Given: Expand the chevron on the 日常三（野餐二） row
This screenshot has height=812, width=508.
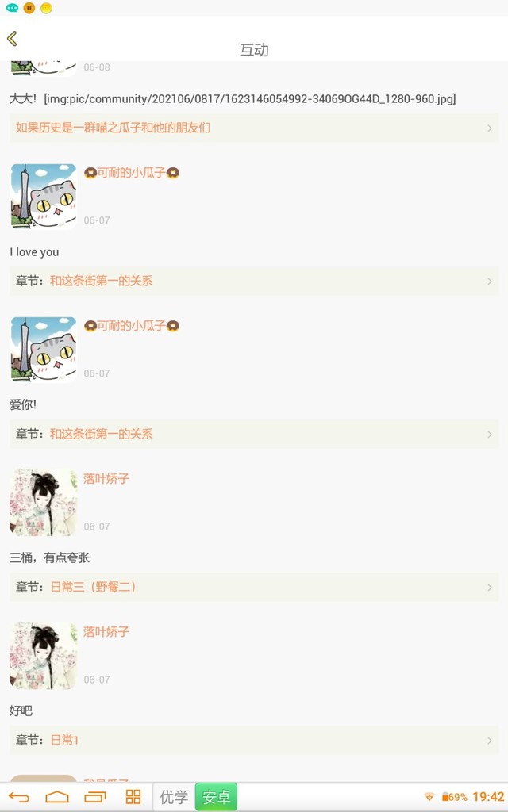Looking at the screenshot, I should click(x=489, y=588).
